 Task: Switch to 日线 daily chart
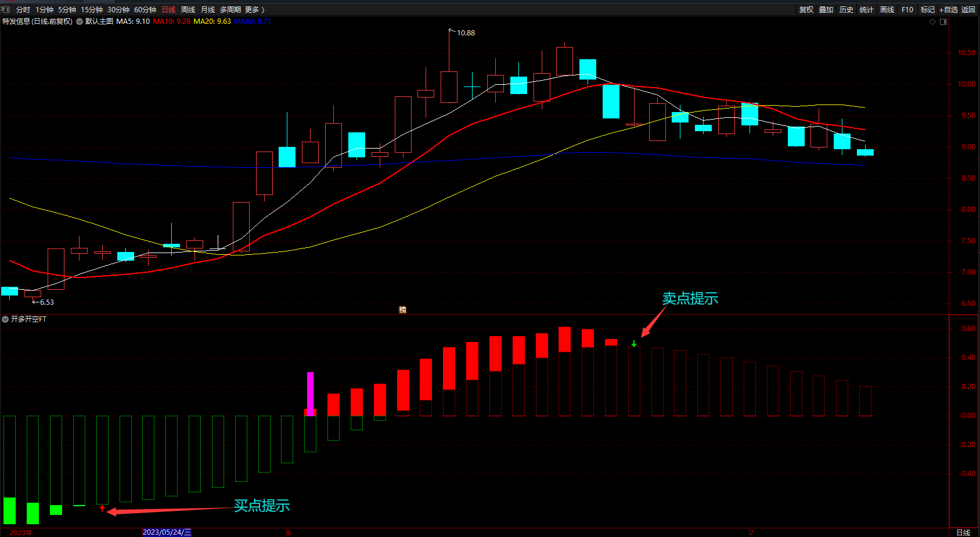click(x=168, y=10)
